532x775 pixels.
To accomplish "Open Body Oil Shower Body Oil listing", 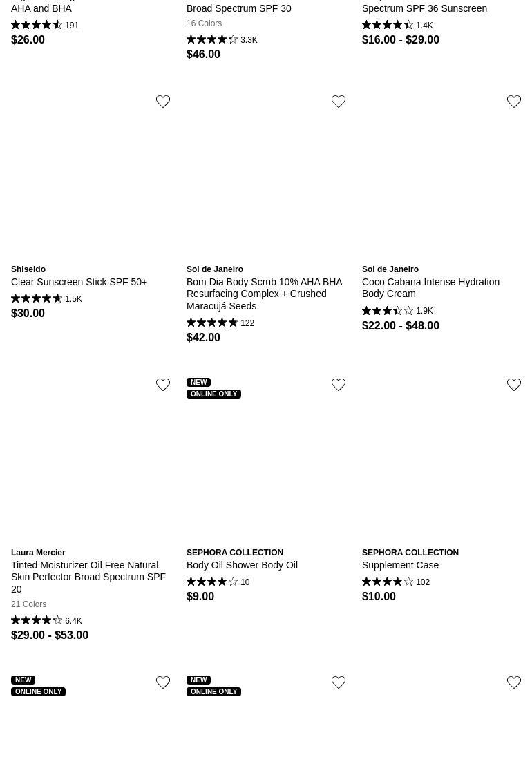I will pos(242,565).
